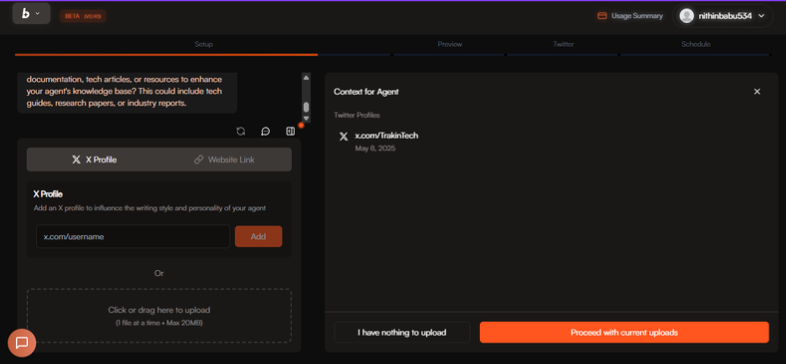Select the X Profile tab
786x364 pixels.
[x=94, y=159]
